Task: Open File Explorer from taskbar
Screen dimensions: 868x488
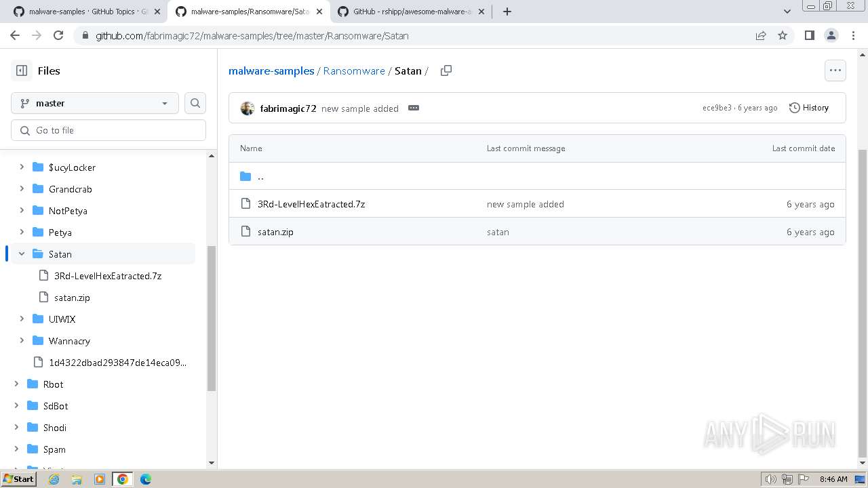Action: point(77,479)
